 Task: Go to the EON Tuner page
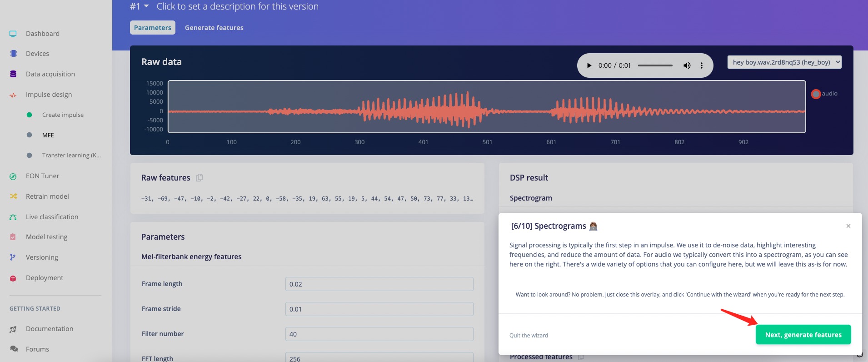(43, 176)
